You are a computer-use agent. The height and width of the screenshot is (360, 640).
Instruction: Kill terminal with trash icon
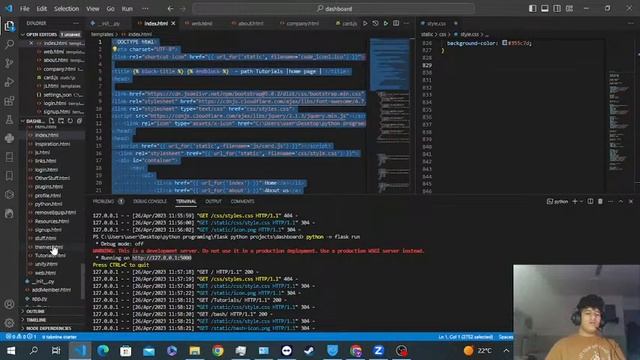(600, 201)
